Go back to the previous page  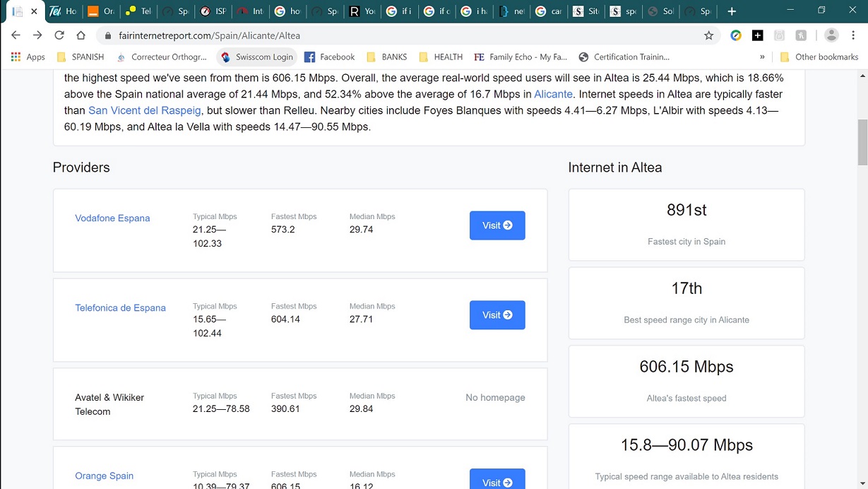[16, 35]
